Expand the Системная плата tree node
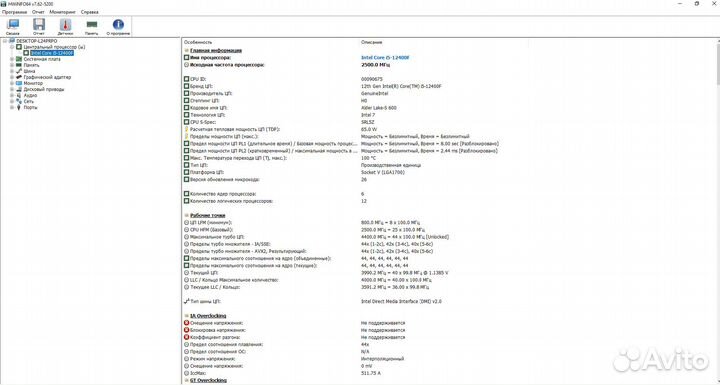The height and width of the screenshot is (385, 720). [x=12, y=59]
